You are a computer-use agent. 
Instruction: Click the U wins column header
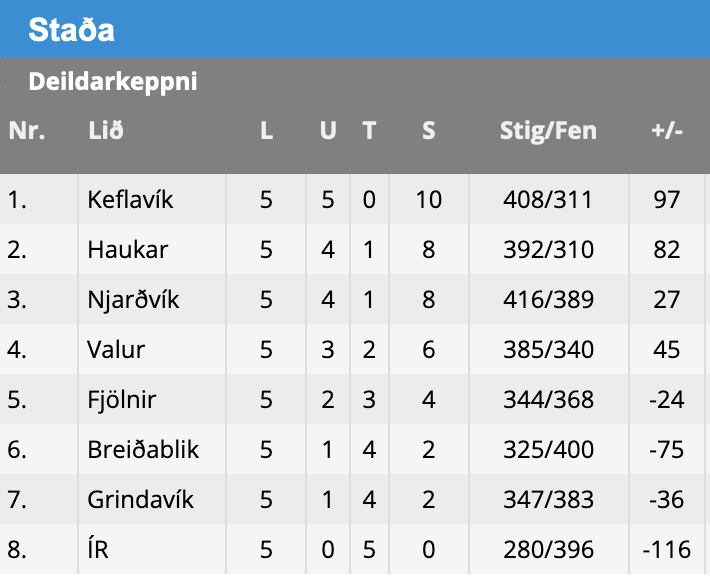(328, 130)
